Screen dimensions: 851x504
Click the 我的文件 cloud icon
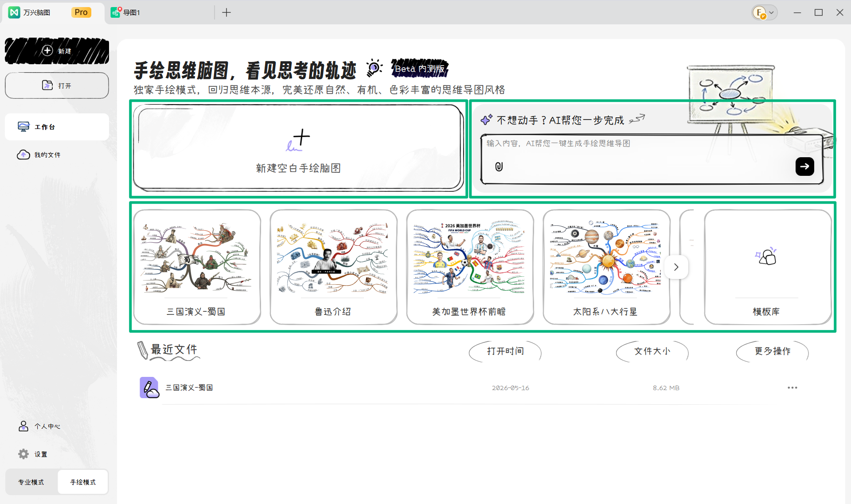click(23, 155)
